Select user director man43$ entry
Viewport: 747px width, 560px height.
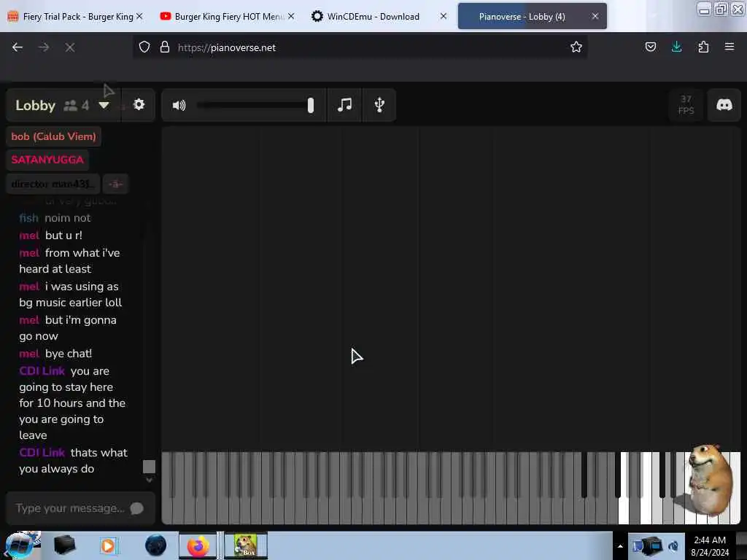click(53, 184)
